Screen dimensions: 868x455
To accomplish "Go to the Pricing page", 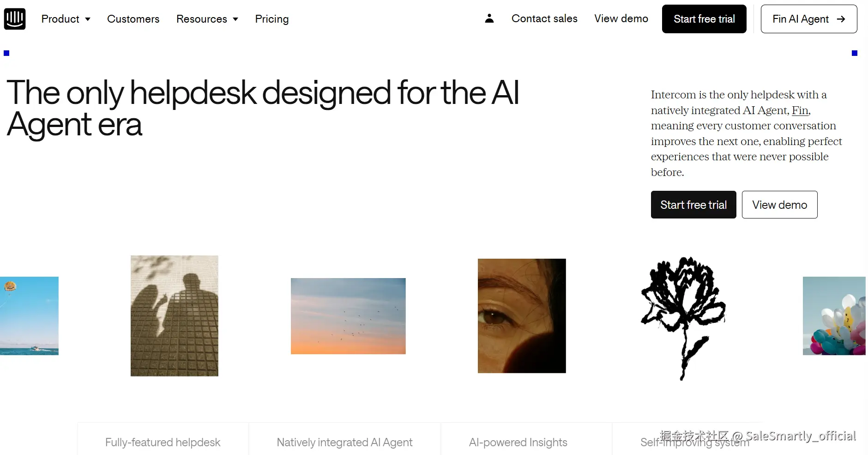I will coord(271,19).
